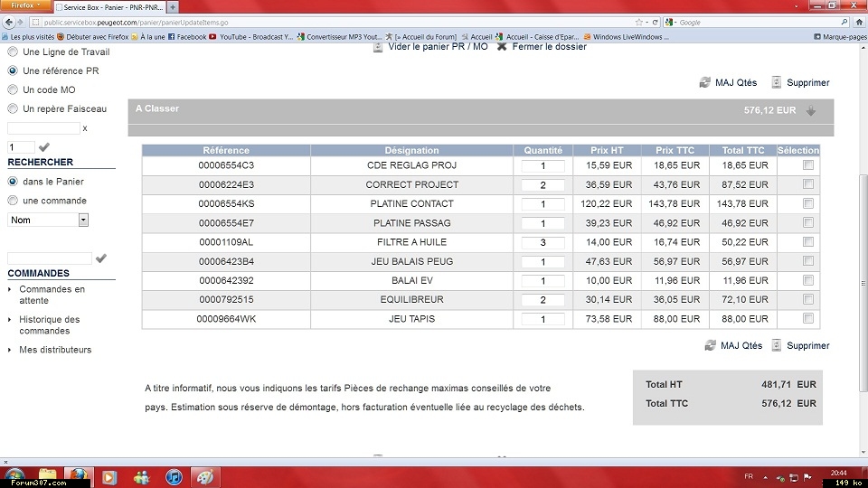868x488 pixels.
Task: Click quantity field for CORRECT PROJECT
Action: (543, 184)
